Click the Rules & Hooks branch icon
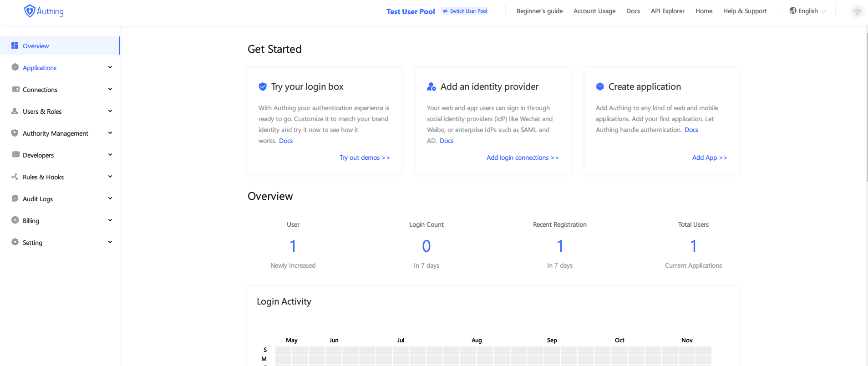The height and width of the screenshot is (366, 868). pyautogui.click(x=15, y=177)
